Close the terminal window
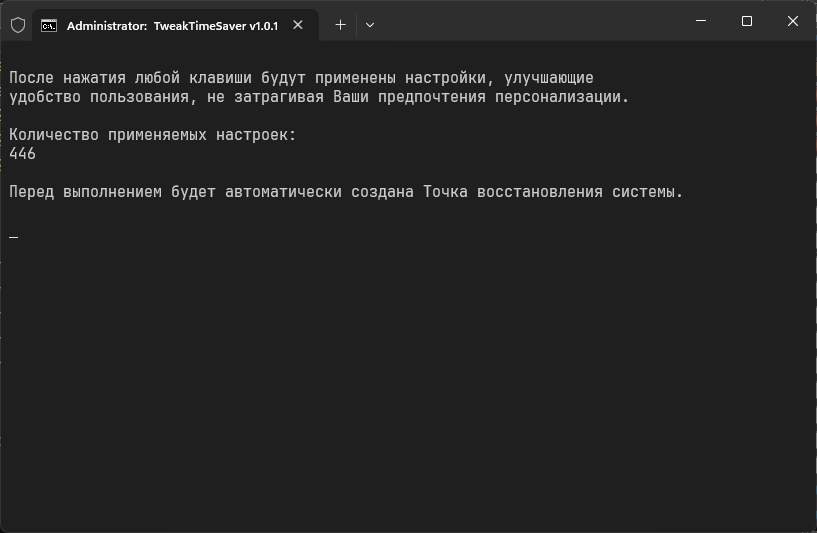This screenshot has width=817, height=533. tap(793, 21)
